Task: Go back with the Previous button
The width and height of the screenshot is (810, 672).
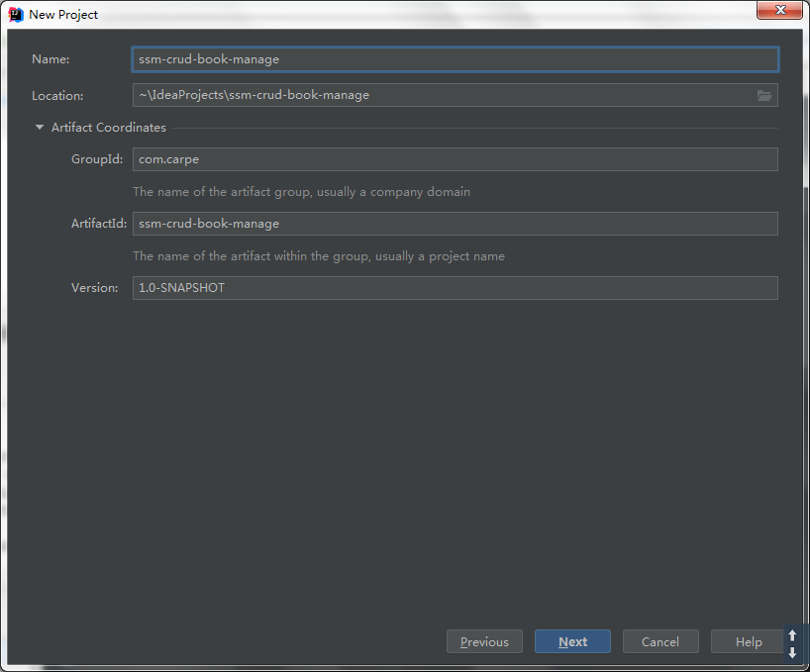Action: pos(484,641)
